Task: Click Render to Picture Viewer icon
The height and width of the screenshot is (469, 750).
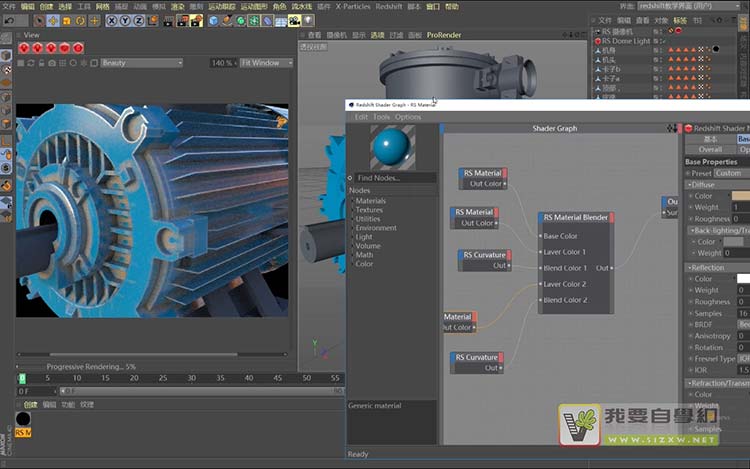Action: [x=182, y=21]
